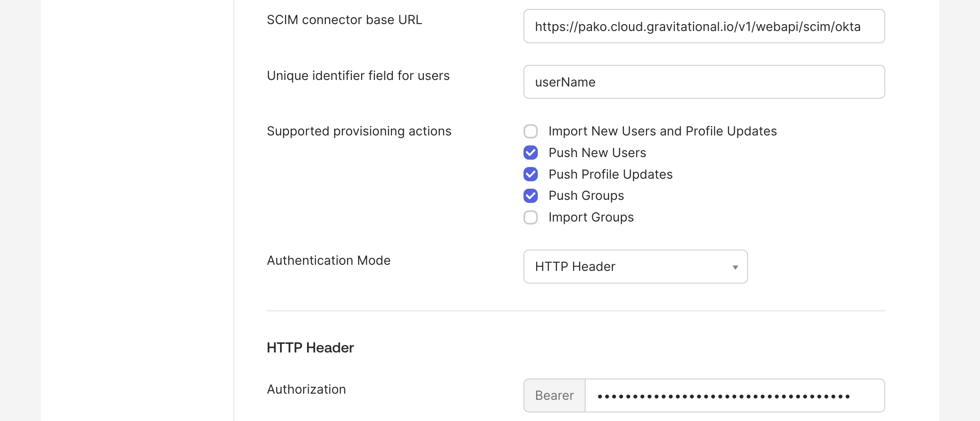Click the Unique identifier field for users label
Screen dimensions: 980x421
358,75
